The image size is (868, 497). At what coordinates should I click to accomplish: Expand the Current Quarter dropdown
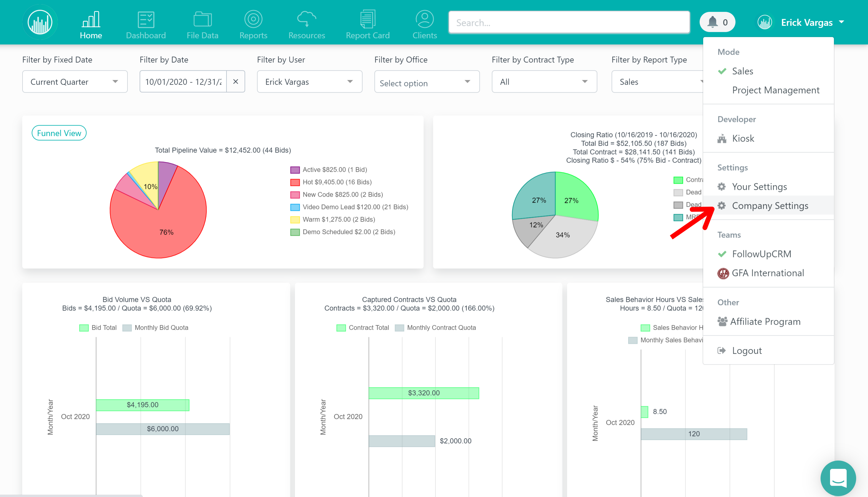tap(75, 81)
